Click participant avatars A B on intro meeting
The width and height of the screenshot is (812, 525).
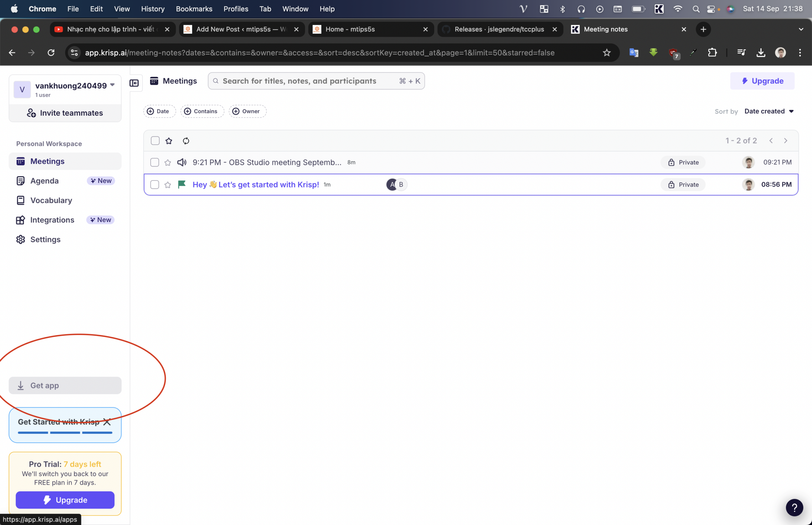click(x=397, y=184)
